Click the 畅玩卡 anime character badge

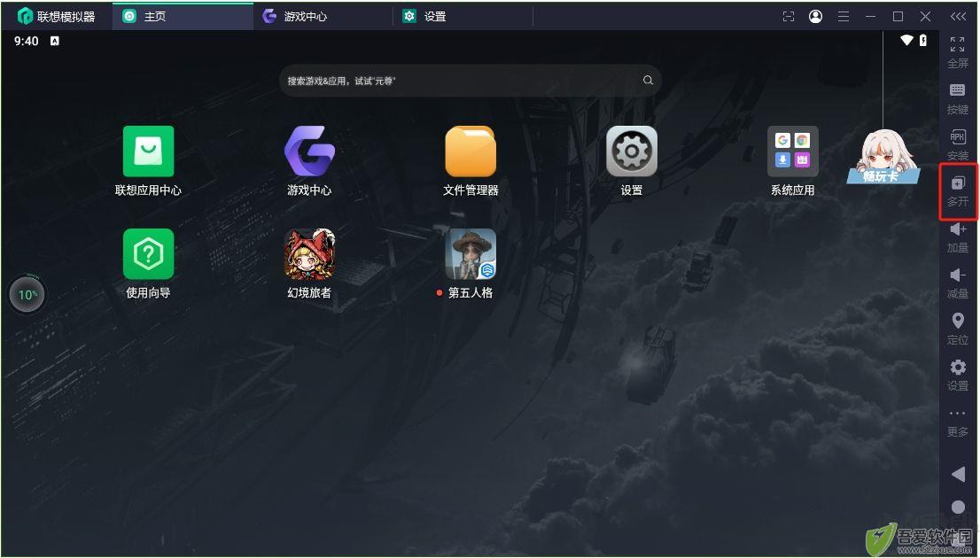pos(883,157)
